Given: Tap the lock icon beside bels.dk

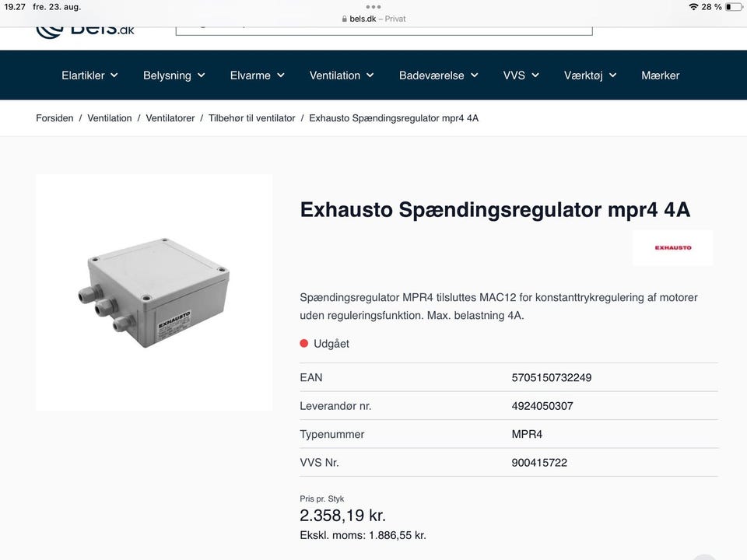Looking at the screenshot, I should click(345, 19).
